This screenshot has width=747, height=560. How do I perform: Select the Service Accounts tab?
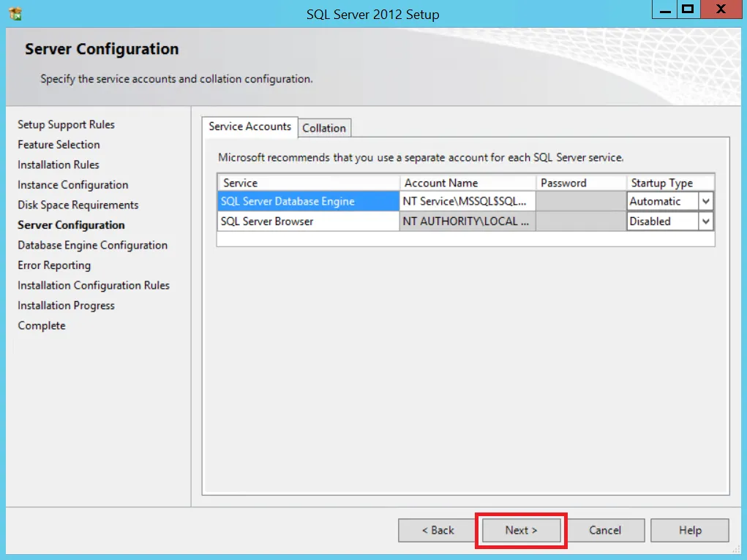tap(249, 126)
